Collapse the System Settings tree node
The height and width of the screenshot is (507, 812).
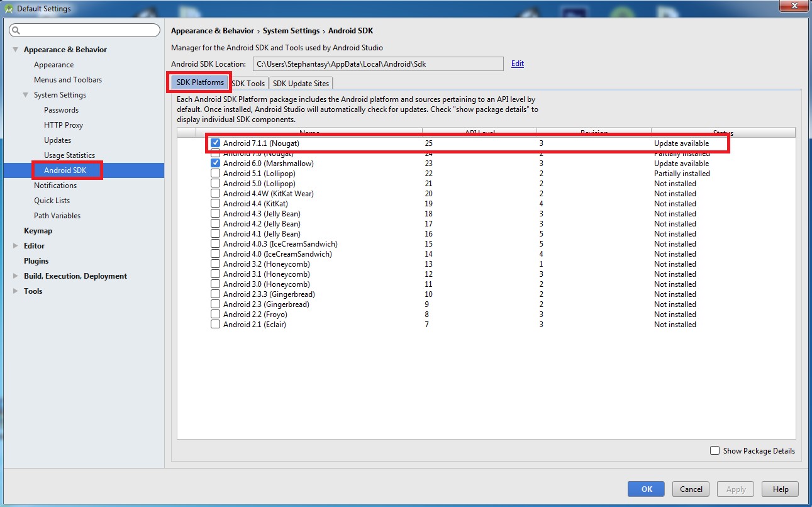point(26,95)
